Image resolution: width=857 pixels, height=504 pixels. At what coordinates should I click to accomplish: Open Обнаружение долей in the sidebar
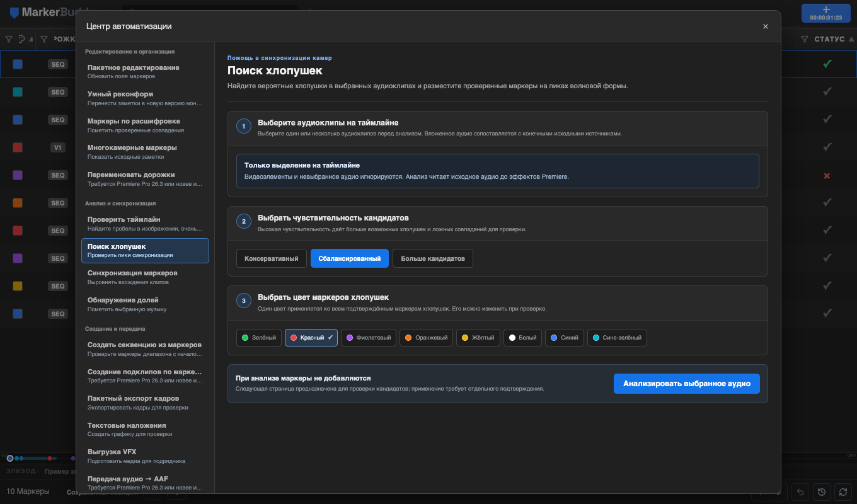145,304
